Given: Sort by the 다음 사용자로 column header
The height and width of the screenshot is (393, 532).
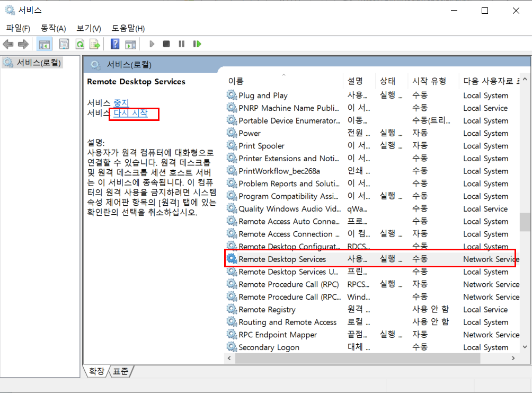Looking at the screenshot, I should (489, 81).
